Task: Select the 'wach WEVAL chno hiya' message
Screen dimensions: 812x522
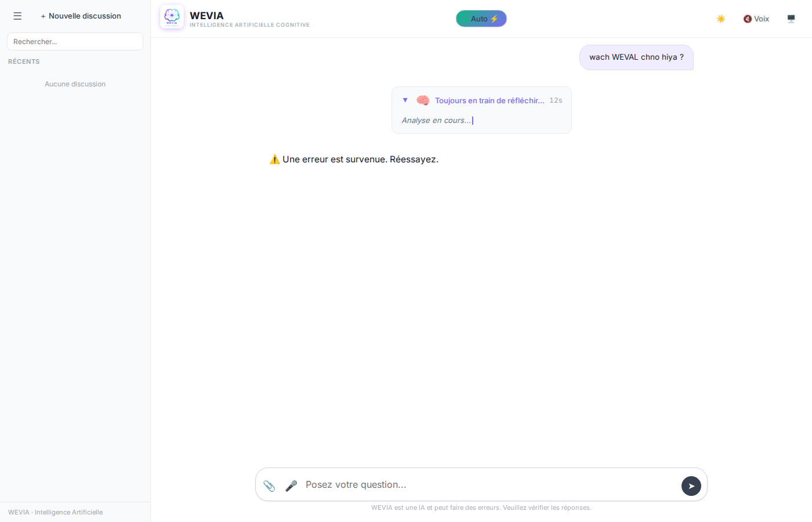Action: (x=636, y=57)
